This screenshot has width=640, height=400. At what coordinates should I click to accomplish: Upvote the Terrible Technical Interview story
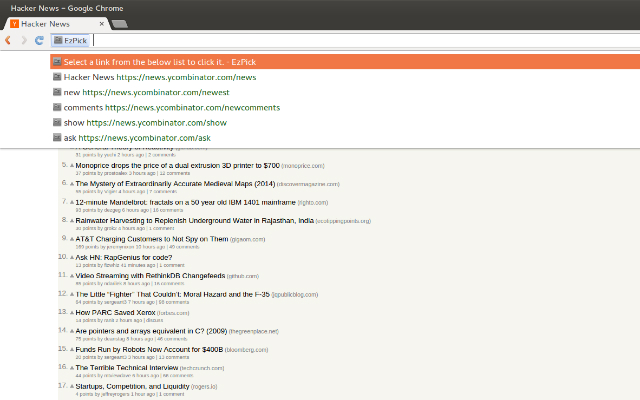[72, 368]
